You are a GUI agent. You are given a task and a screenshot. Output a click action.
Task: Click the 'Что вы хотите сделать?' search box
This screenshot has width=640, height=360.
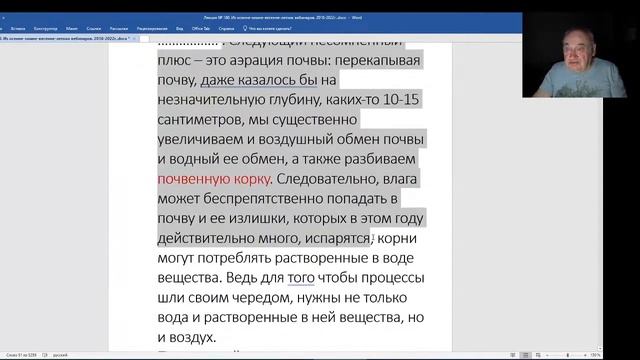tap(270, 29)
